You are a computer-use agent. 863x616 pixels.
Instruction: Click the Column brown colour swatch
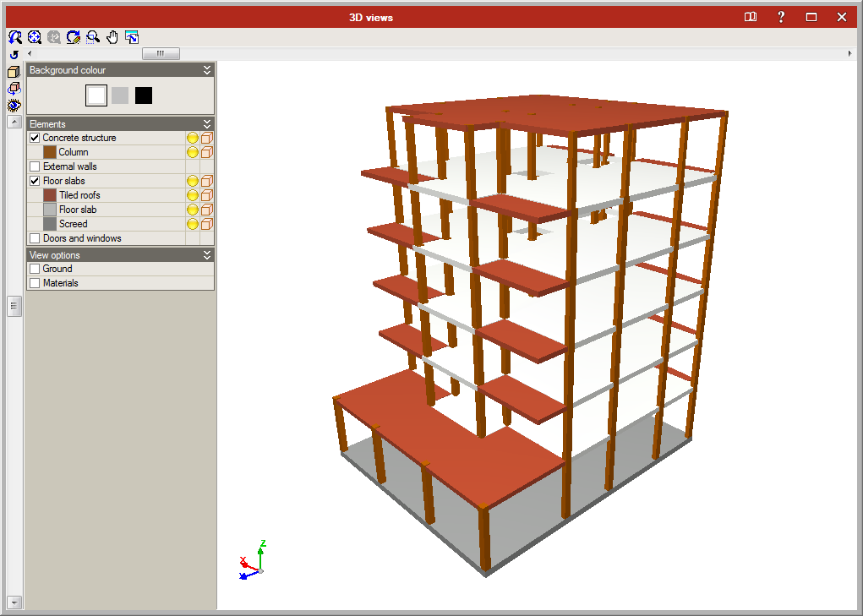coord(50,152)
